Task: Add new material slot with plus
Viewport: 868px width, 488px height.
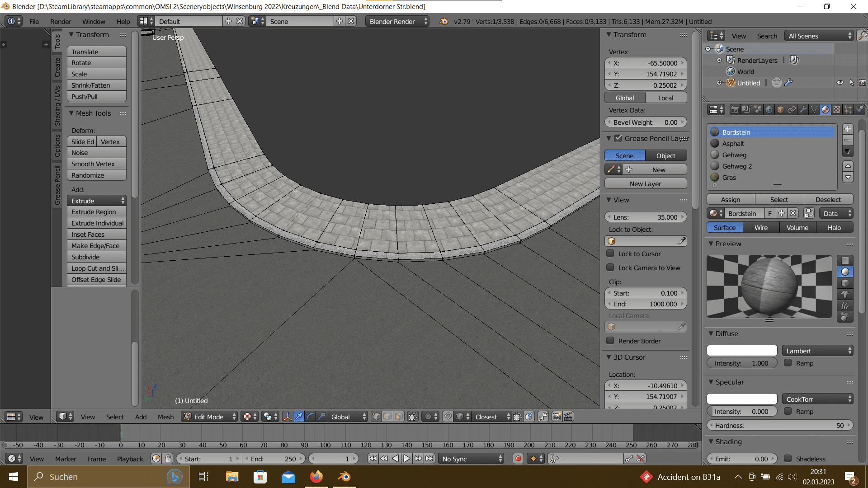Action: [848, 129]
